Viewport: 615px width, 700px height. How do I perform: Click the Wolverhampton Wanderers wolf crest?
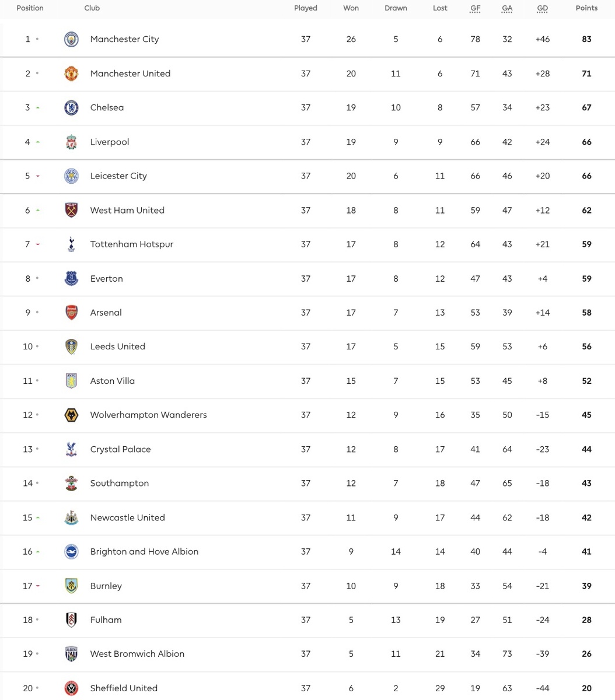point(71,415)
